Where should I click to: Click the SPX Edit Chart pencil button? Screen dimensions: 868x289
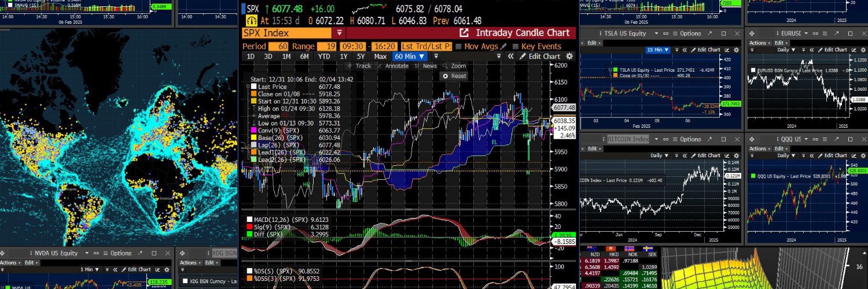[540, 56]
